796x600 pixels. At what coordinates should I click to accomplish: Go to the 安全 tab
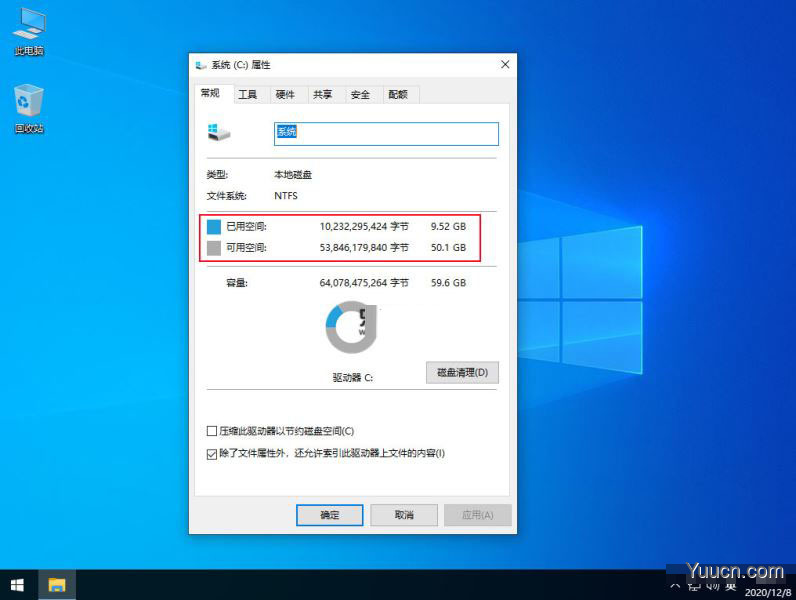360,94
